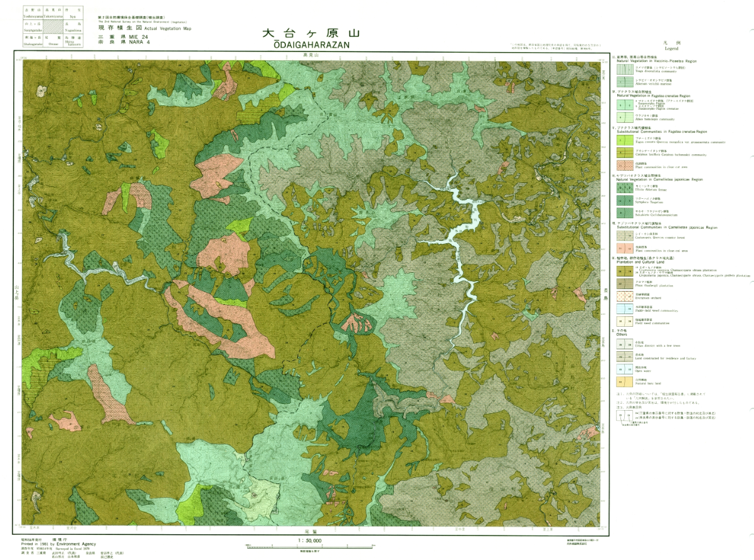The width and height of the screenshot is (754, 560).
Task: Click the Urban district with few trees swatch
Action: [624, 344]
